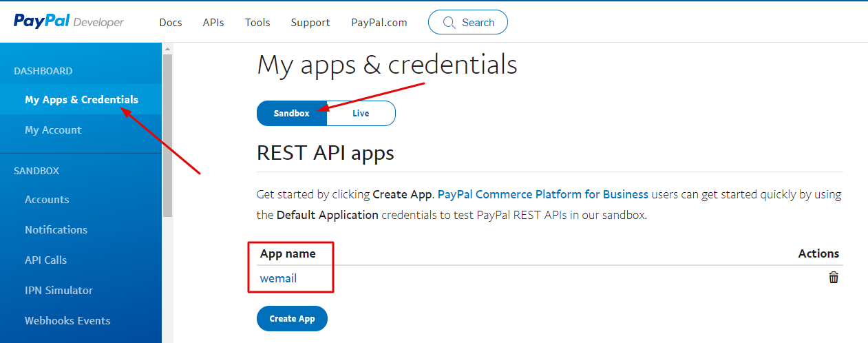Image resolution: width=868 pixels, height=343 pixels.
Task: Switch to Sandbox mode toggle
Action: tap(291, 114)
